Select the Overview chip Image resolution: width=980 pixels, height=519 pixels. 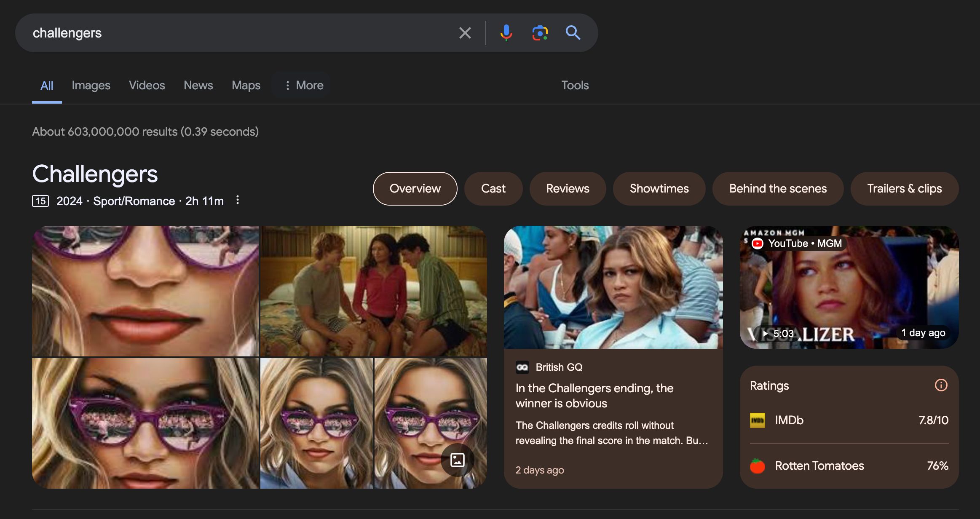[x=415, y=189]
